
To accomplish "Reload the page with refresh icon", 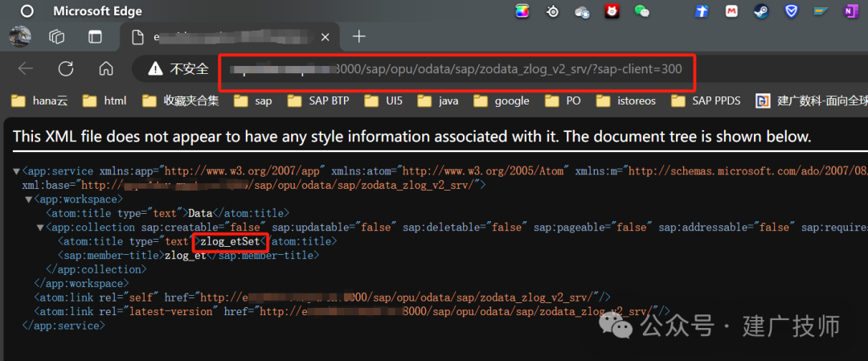I will coord(66,68).
